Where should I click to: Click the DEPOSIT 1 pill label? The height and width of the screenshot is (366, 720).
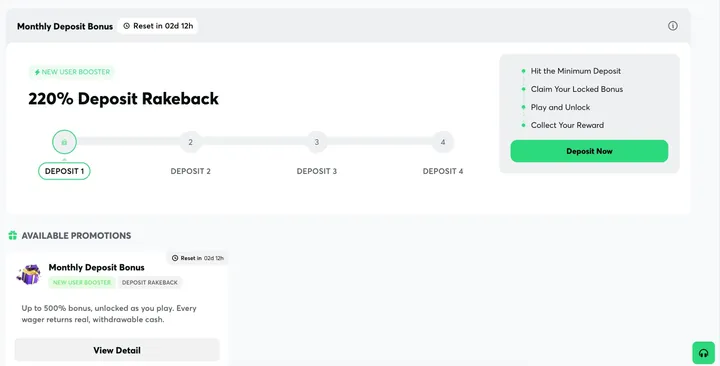pos(64,171)
